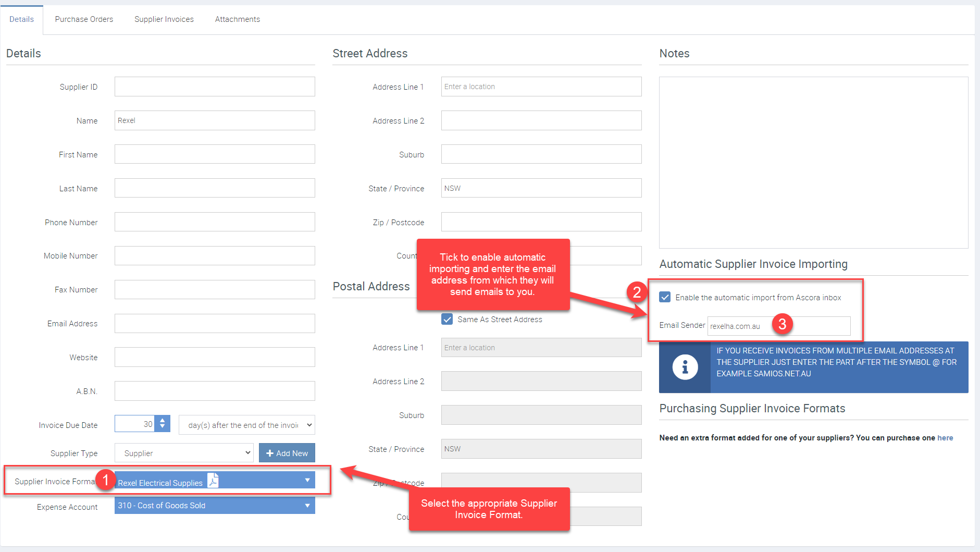Click the red number 1 annotation badge
This screenshot has width=980, height=552.
coord(106,480)
